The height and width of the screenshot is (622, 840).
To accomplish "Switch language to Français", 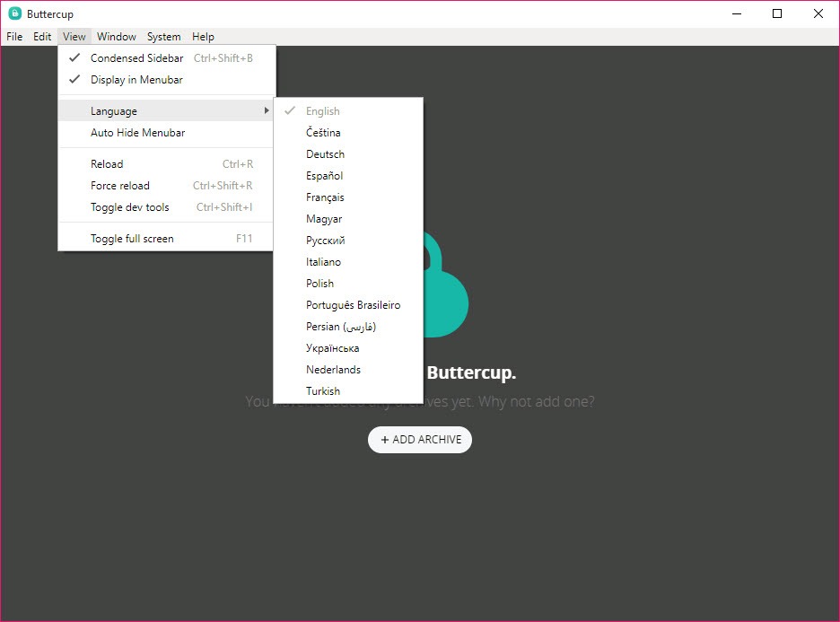I will point(348,197).
